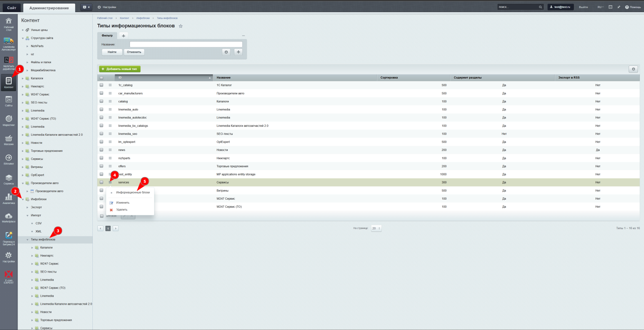Click Добавить новый тип button

pyautogui.click(x=120, y=69)
